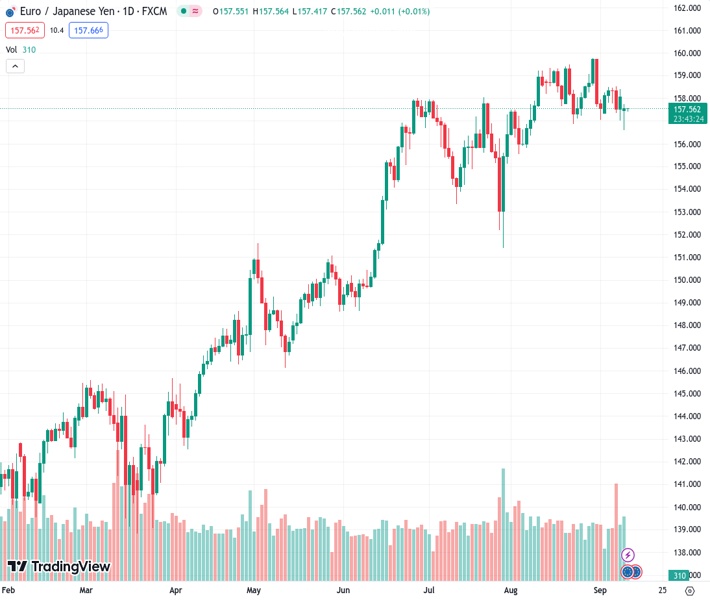Select the Vol indicator legend label
This screenshot has height=600, width=710.
pyautogui.click(x=11, y=49)
